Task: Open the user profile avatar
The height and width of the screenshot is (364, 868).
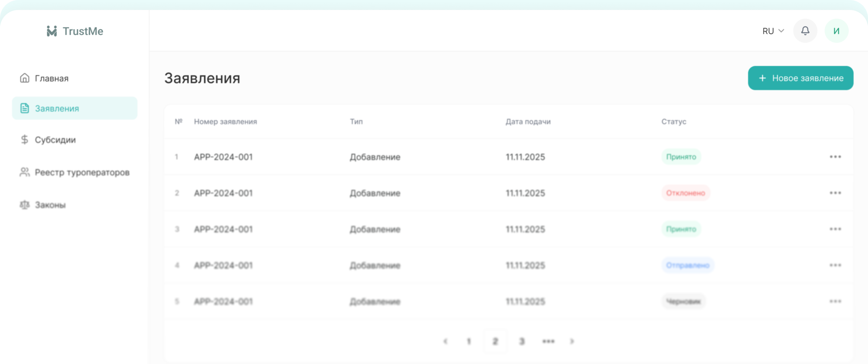Action: tap(837, 31)
